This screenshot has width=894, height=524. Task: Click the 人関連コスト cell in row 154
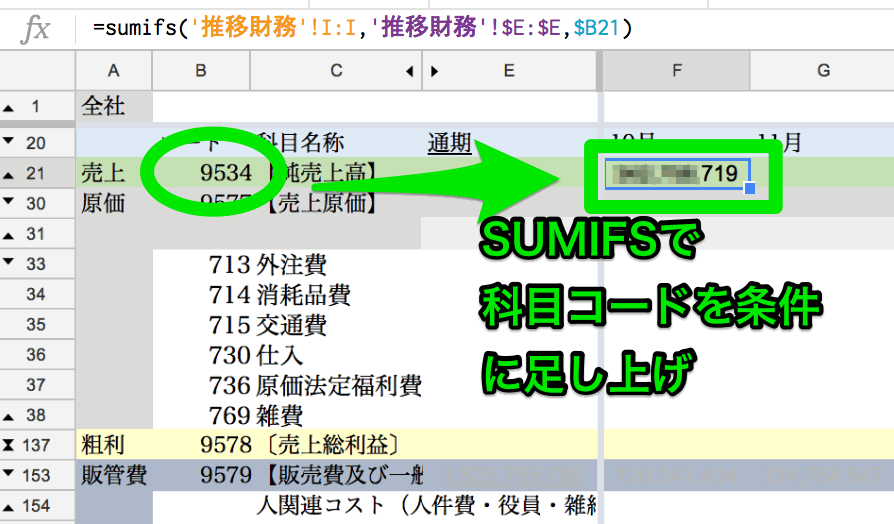[x=426, y=505]
